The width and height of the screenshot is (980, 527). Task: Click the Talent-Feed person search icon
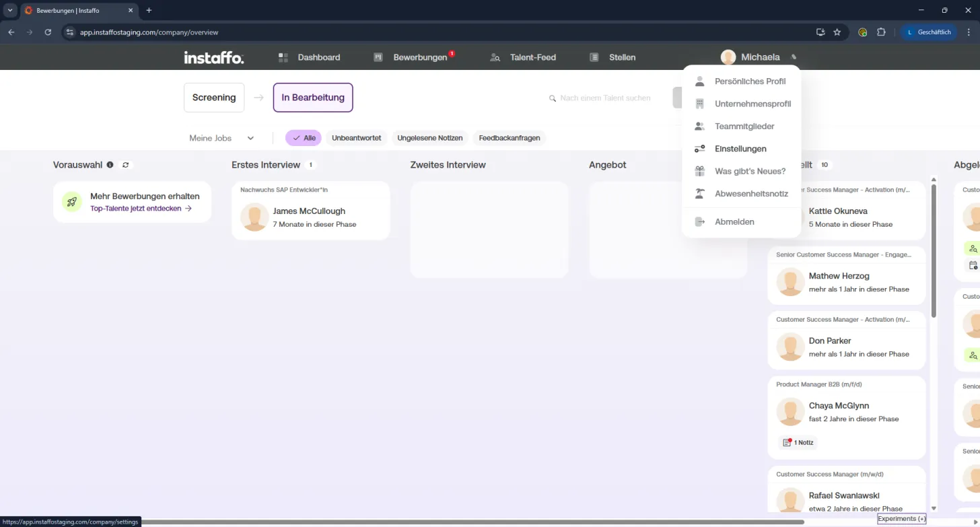click(495, 58)
